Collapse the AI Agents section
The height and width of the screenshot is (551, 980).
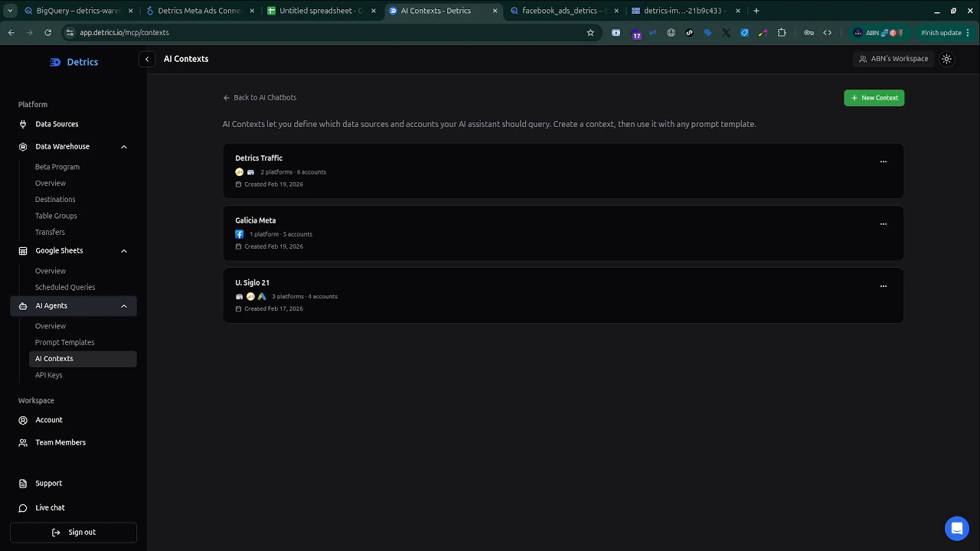coord(124,306)
